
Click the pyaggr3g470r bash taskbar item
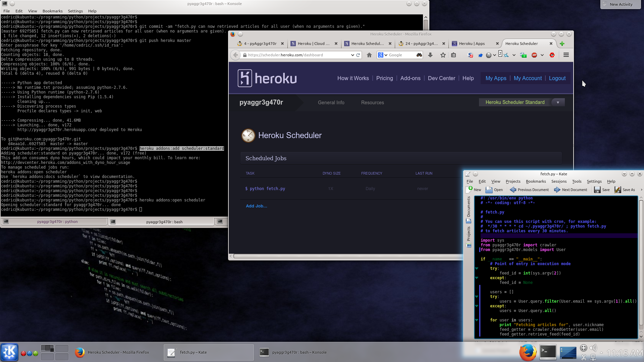[299, 352]
